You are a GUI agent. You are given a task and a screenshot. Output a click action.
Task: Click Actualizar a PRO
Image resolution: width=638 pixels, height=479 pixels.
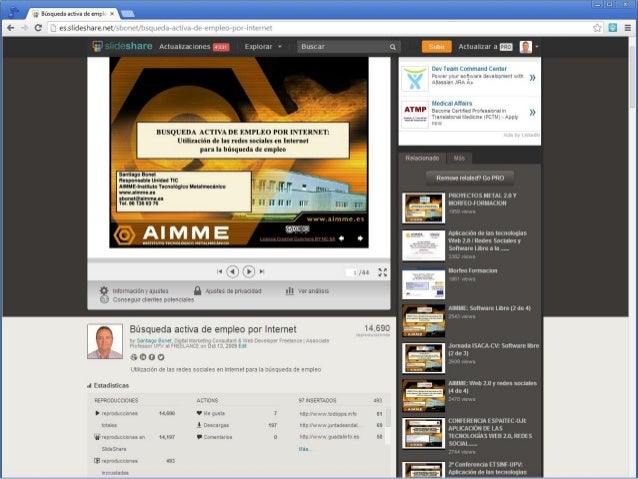tap(485, 47)
